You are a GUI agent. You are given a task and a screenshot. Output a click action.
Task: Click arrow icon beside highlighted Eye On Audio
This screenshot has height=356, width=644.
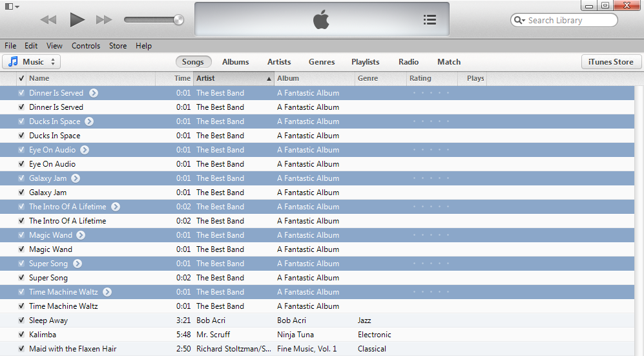pyautogui.click(x=85, y=149)
